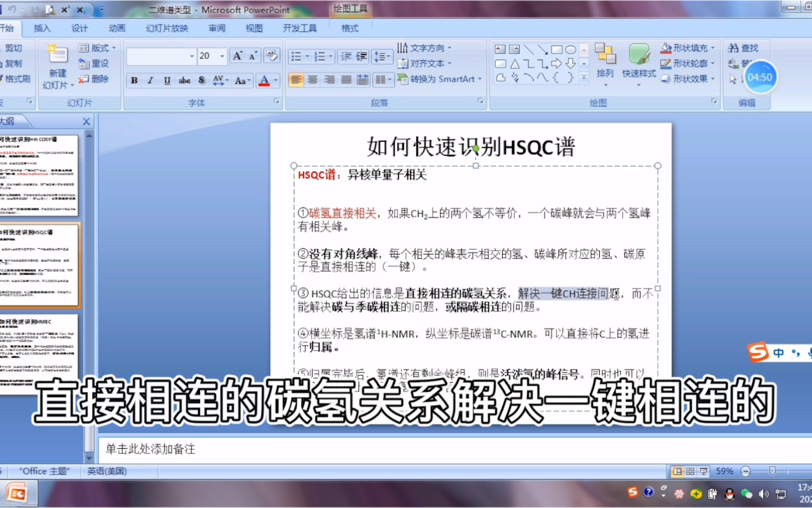Click Reset (重设) slide button
Image resolution: width=812 pixels, height=508 pixels.
pyautogui.click(x=94, y=63)
